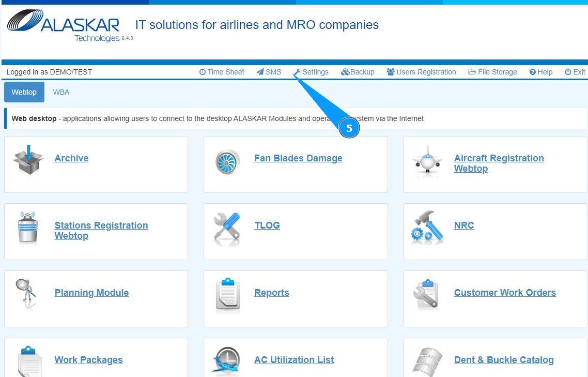Open Time Sheet from the top menu
Screen dimensions: 588x377
tap(222, 72)
